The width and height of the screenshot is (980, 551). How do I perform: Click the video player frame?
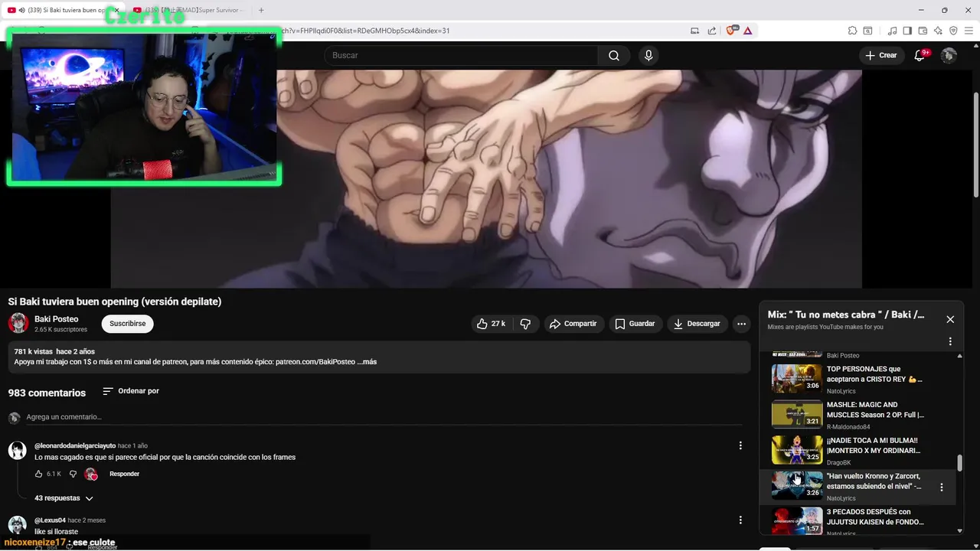tap(486, 178)
